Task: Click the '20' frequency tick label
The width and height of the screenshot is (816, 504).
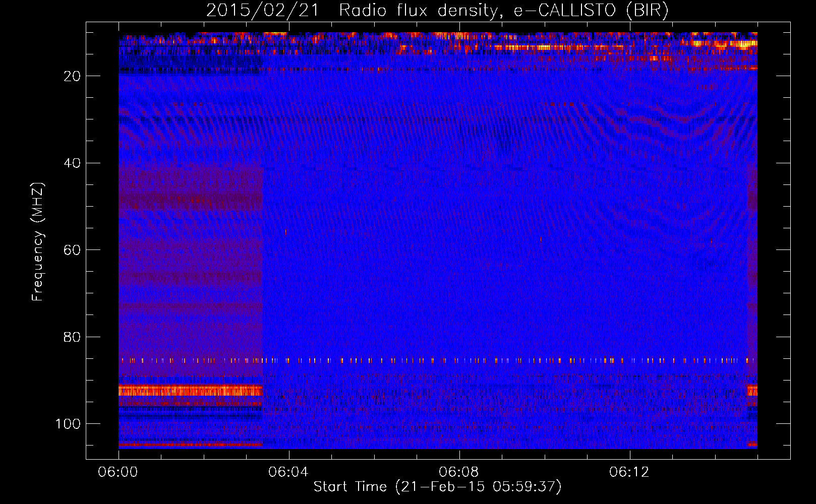Action: tap(72, 76)
